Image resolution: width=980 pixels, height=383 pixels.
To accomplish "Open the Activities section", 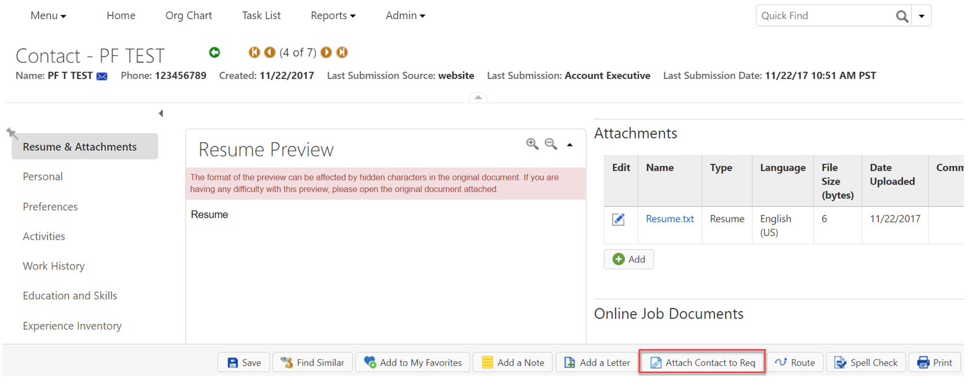I will [44, 236].
